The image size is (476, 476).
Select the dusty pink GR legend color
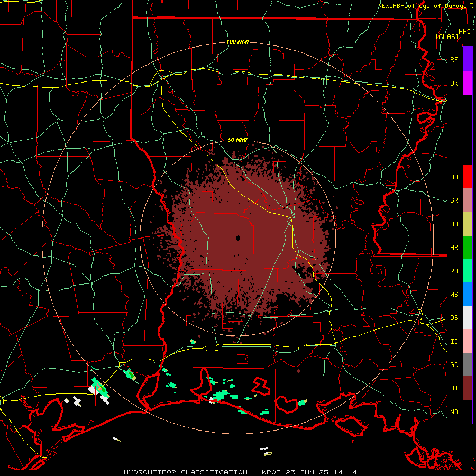click(x=467, y=200)
